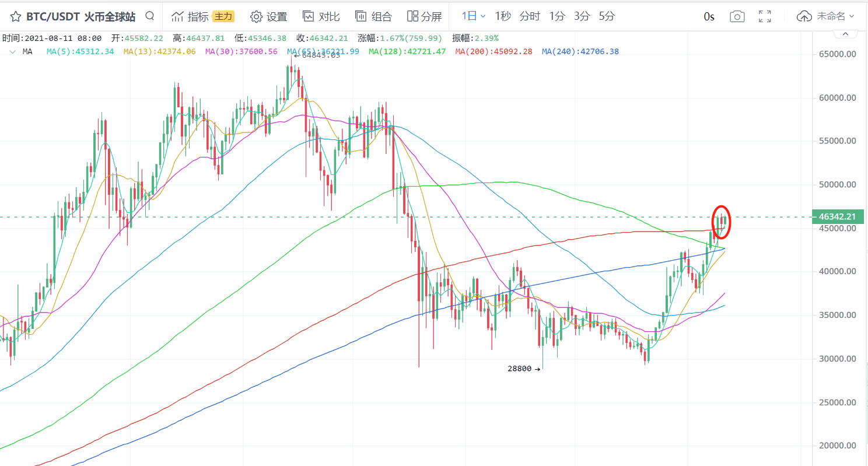Screen dimensions: 868x466
Task: Open the 对比 compare tool
Action: coord(321,16)
